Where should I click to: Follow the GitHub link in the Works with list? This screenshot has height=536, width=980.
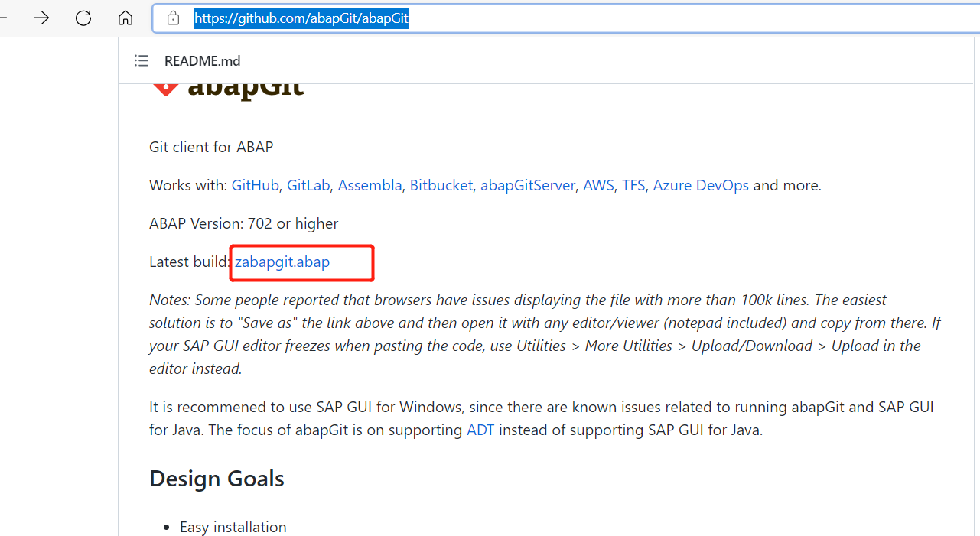[x=255, y=185]
